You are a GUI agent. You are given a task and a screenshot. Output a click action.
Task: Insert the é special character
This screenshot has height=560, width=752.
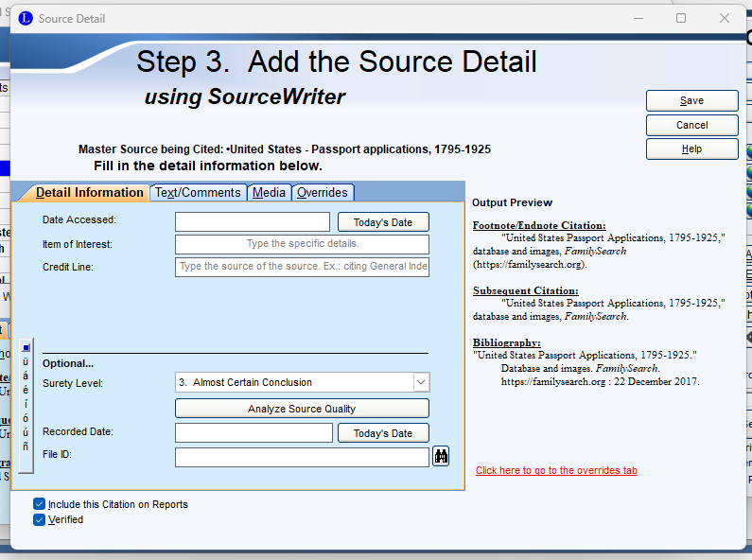coord(26,390)
